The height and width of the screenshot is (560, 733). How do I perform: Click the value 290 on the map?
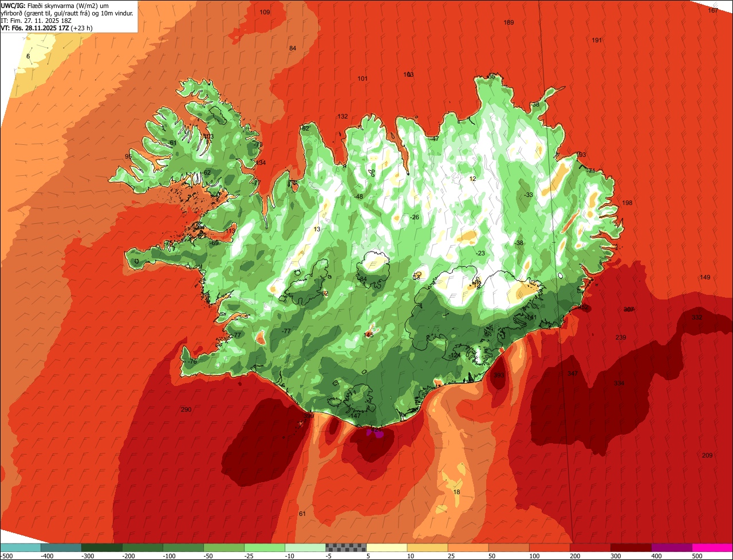coord(186,409)
